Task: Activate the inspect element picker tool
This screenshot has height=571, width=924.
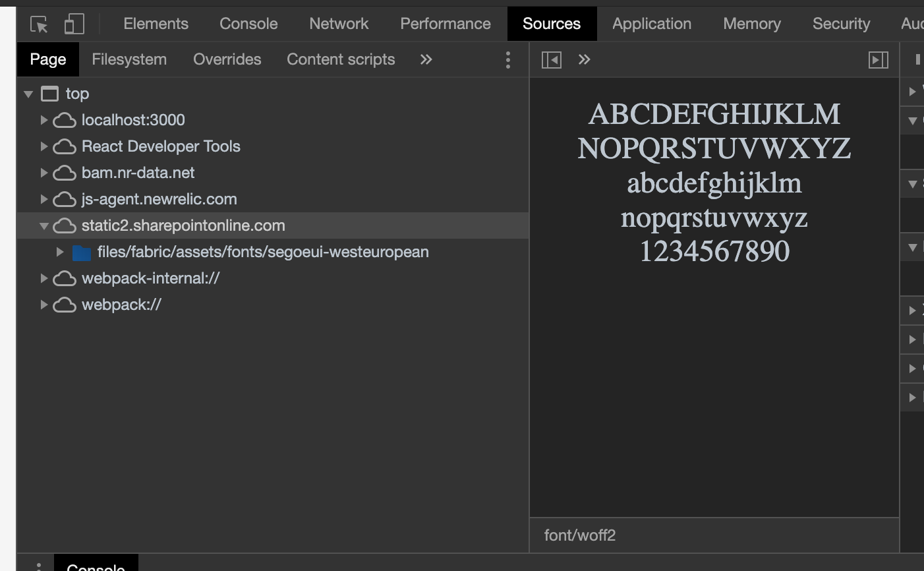Action: coord(40,24)
